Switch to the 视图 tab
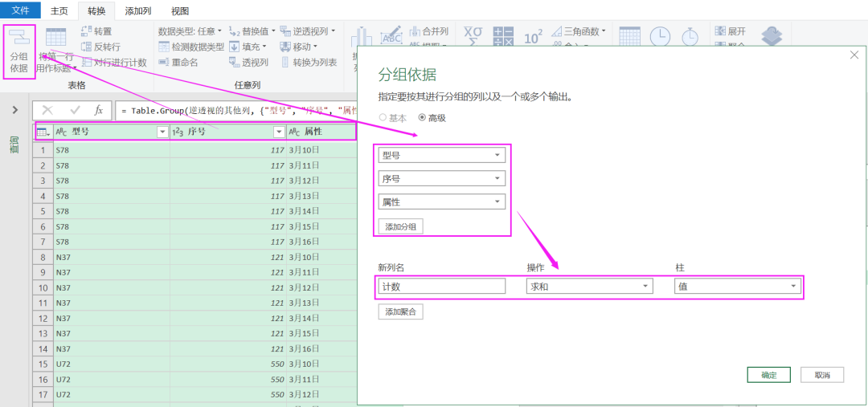This screenshot has height=407, width=868. click(180, 10)
